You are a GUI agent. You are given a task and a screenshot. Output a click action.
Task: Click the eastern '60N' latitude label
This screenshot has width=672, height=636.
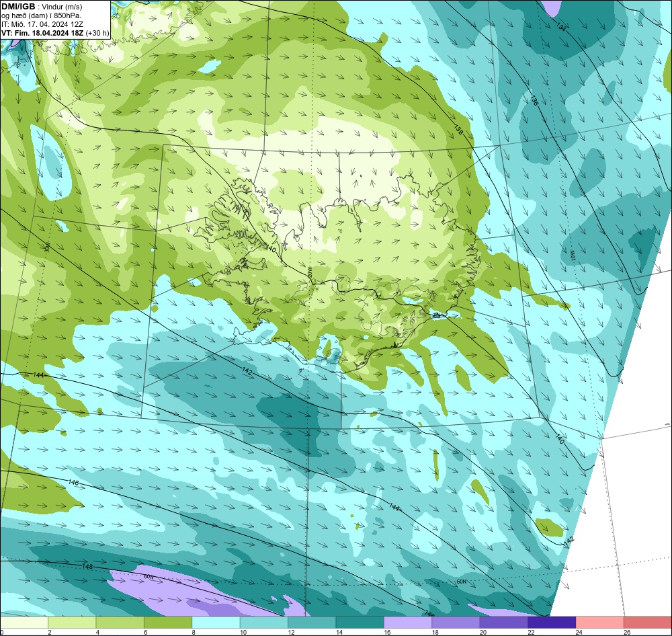click(x=461, y=582)
